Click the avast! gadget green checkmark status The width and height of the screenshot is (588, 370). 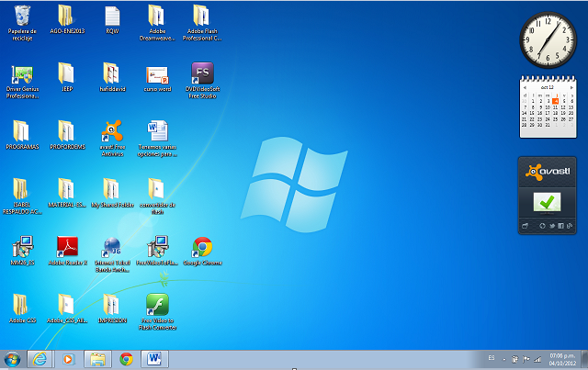coord(548,201)
